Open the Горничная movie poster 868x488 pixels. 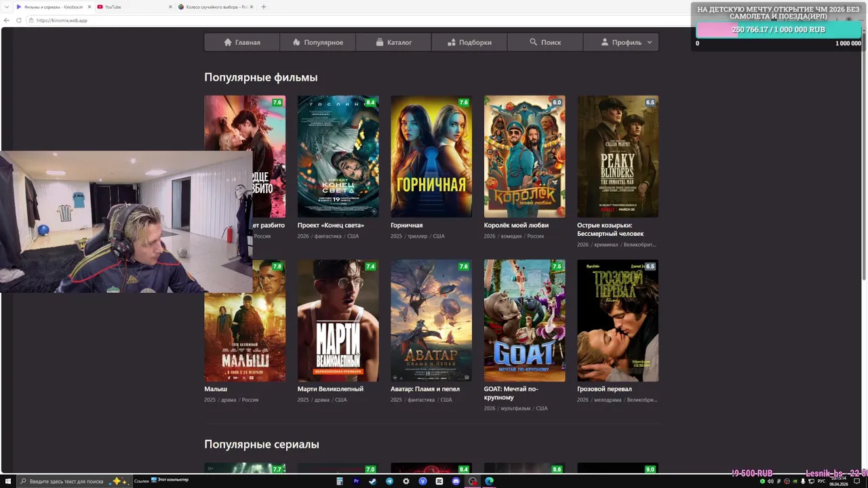point(431,156)
